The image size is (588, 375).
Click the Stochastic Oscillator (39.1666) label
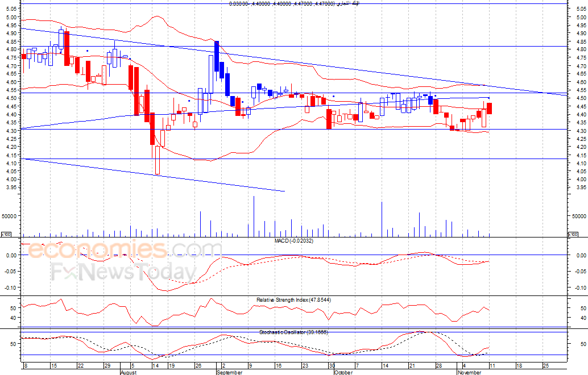(293, 332)
